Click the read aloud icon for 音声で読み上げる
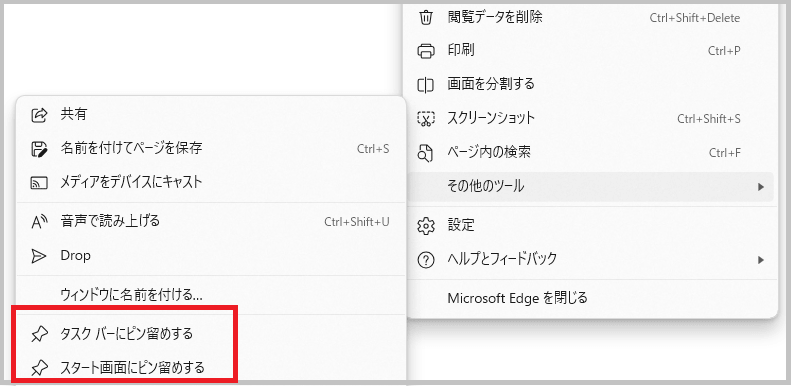791x386 pixels. pos(39,222)
